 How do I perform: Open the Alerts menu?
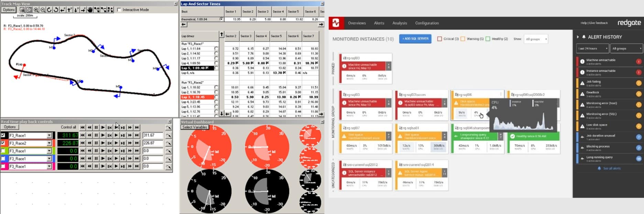pyautogui.click(x=379, y=23)
